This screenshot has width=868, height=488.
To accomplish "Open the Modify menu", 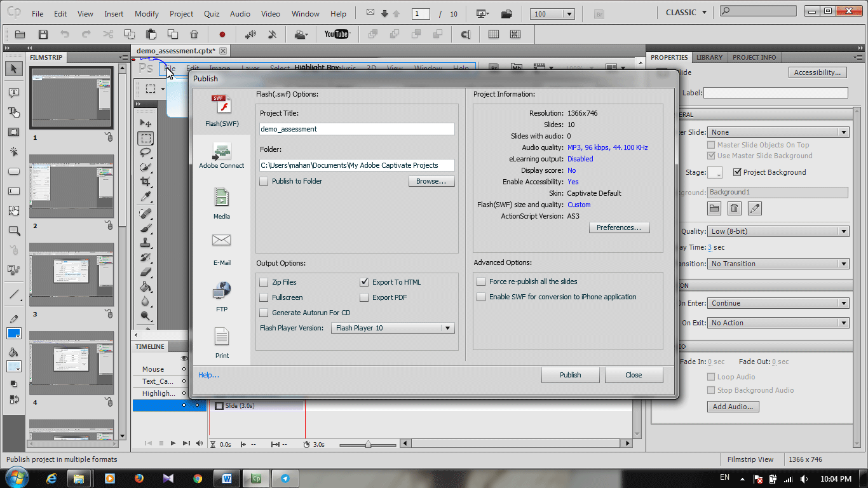I will (147, 13).
